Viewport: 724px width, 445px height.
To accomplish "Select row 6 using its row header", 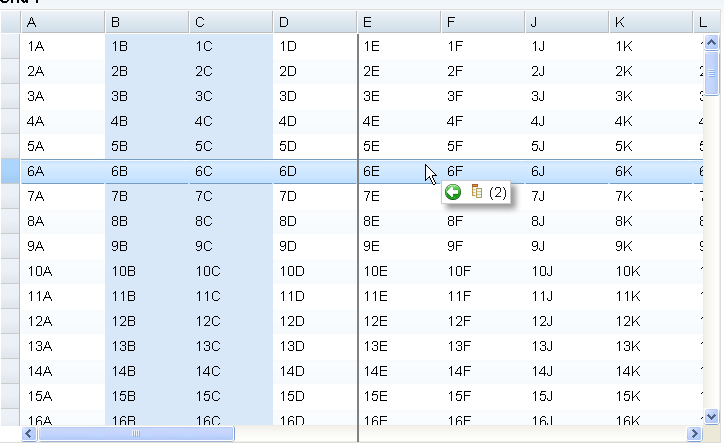I will pyautogui.click(x=10, y=171).
